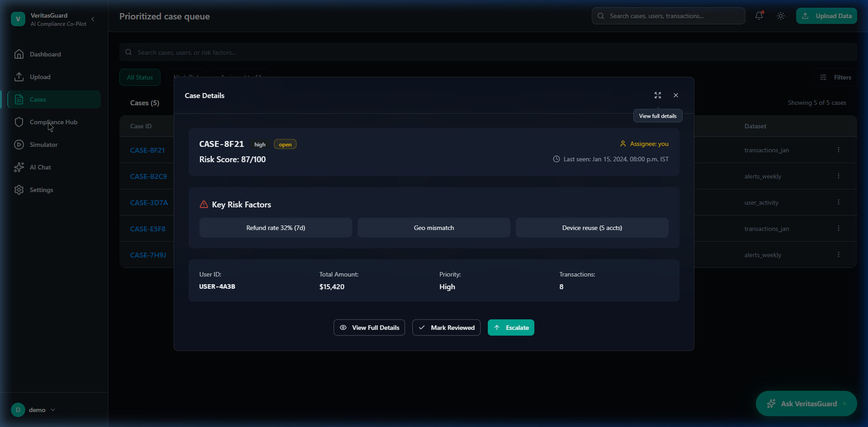Open the Upload section icon
This screenshot has width=868, height=427.
pyautogui.click(x=19, y=77)
